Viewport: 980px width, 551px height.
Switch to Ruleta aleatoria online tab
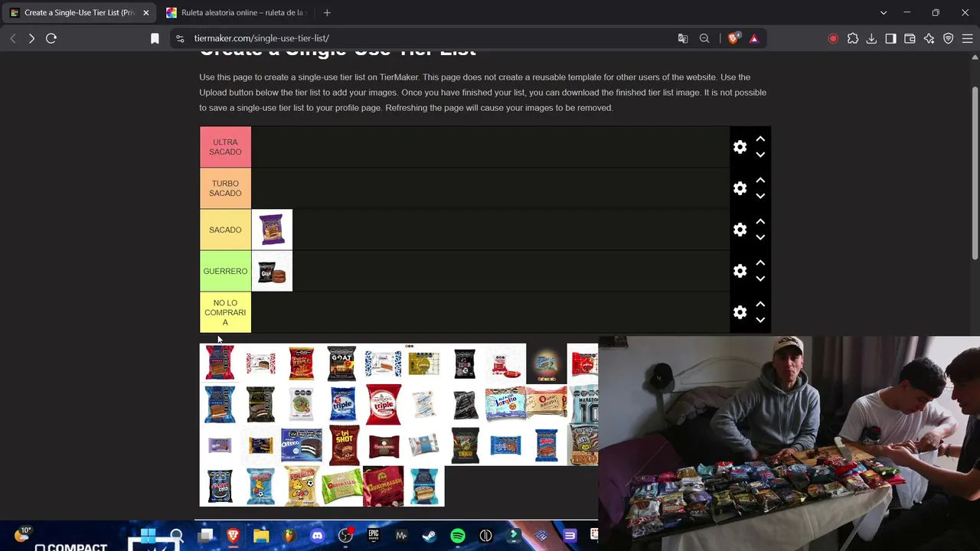pos(236,13)
